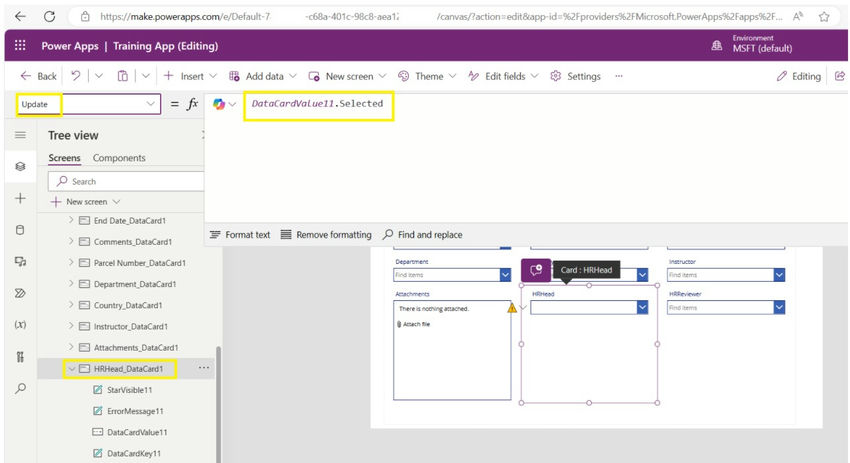Open paste options dropdown arrow

click(146, 76)
